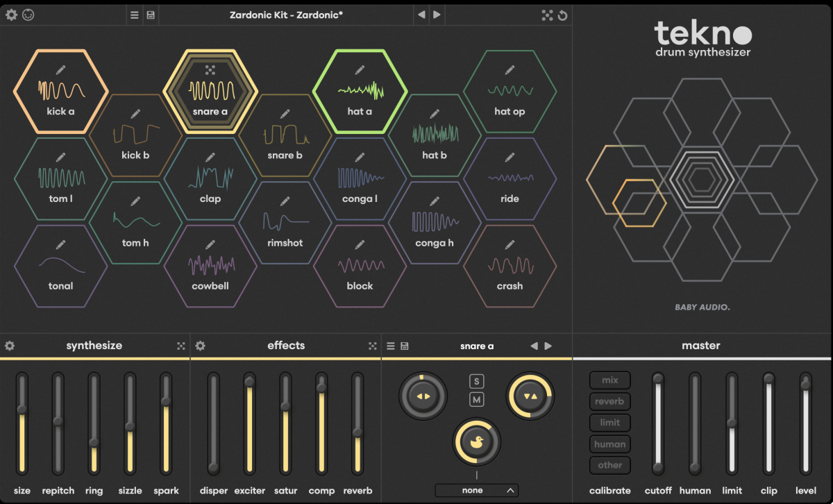Screen dimensions: 833x504
Task: Open synthesize panel settings gear
Action: (x=10, y=346)
